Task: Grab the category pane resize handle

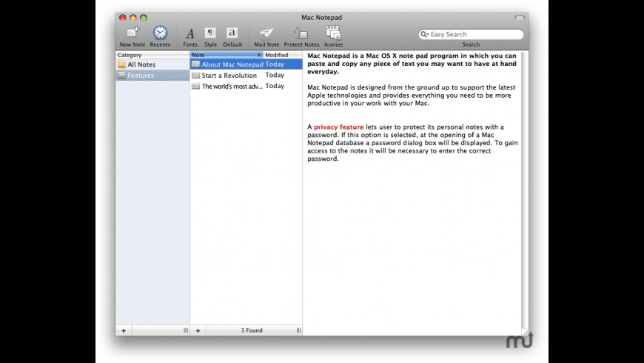Action: point(186,330)
